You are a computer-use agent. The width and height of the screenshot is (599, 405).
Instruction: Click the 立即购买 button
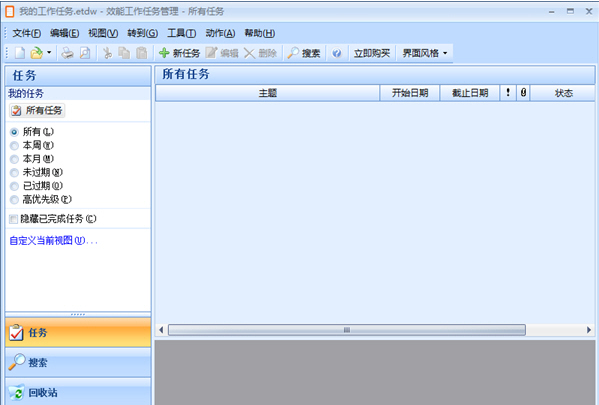coord(372,53)
